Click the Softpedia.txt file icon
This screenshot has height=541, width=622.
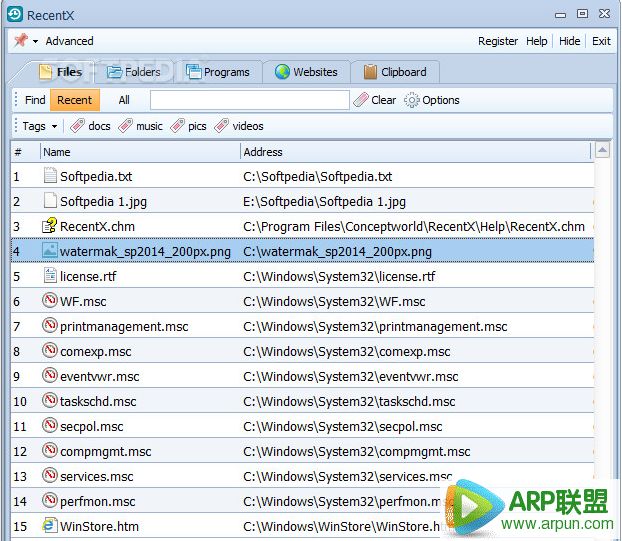click(x=50, y=175)
